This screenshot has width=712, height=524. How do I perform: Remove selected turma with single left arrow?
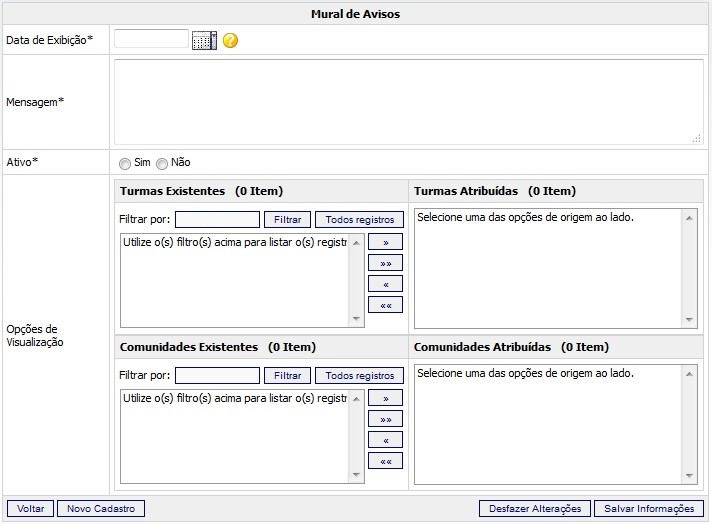tap(385, 284)
